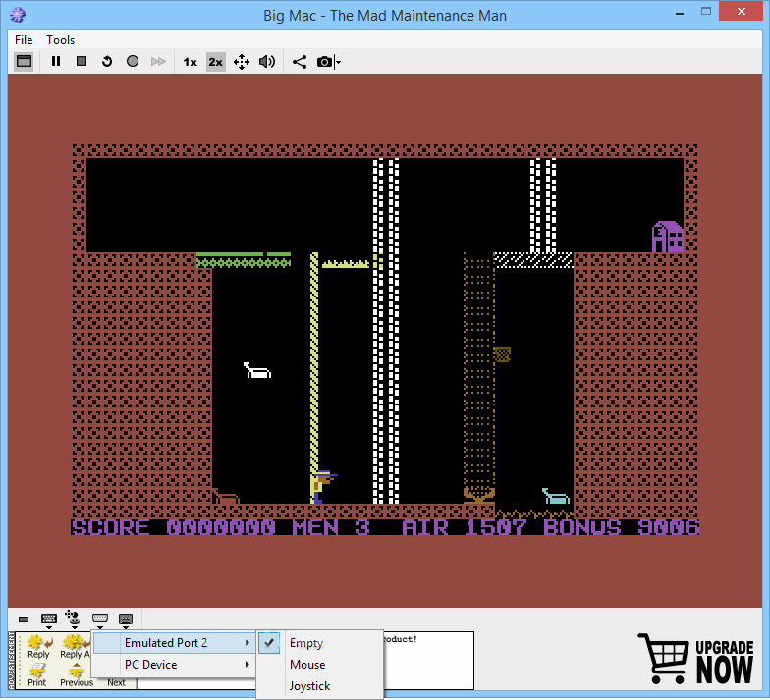Click the Previous icon in advertisement
The height and width of the screenshot is (700, 770).
(x=77, y=675)
